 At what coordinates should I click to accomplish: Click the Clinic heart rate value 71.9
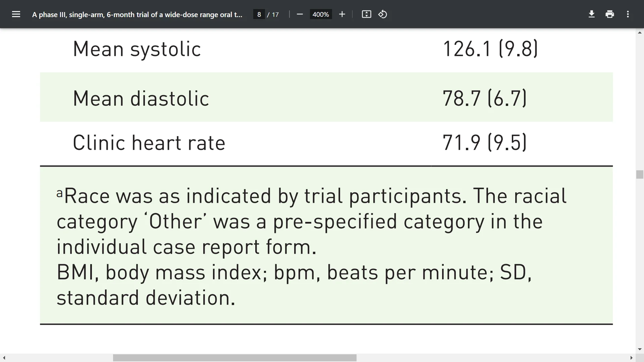coord(462,143)
